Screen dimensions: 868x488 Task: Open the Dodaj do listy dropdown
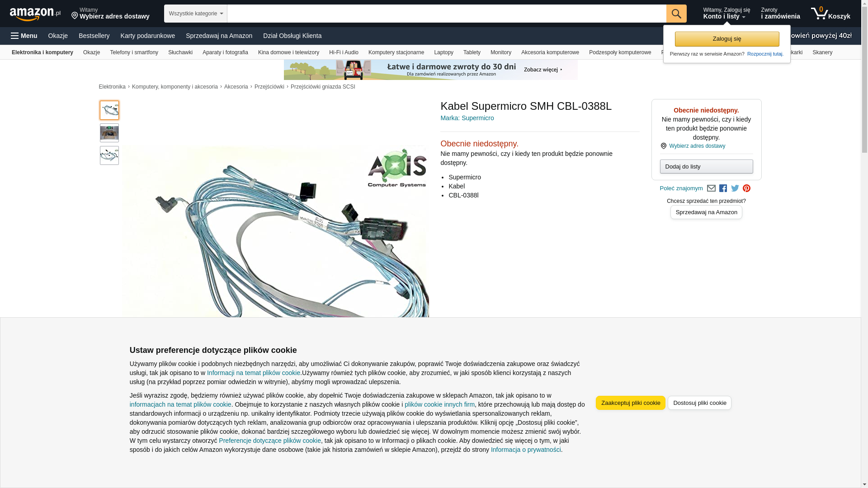(x=706, y=167)
